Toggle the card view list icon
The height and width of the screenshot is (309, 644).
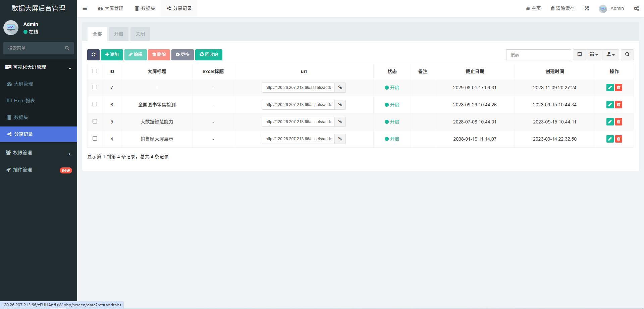[x=579, y=55]
